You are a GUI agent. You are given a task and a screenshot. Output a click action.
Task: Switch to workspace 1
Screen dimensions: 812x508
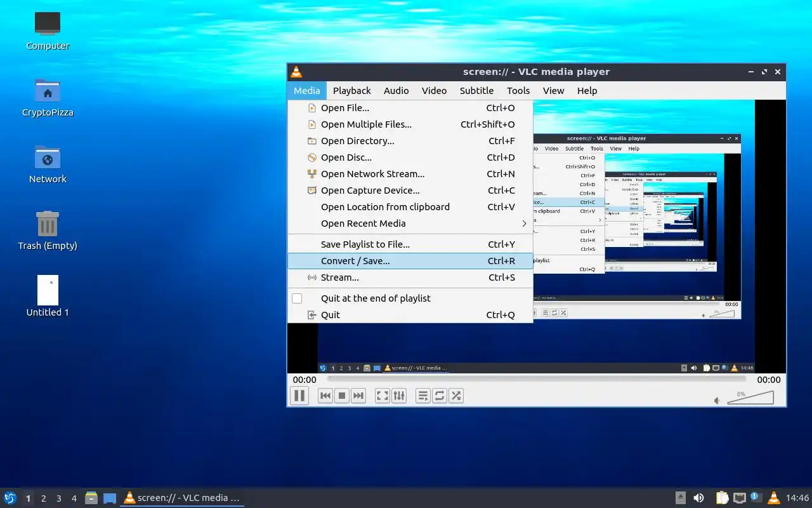[x=28, y=498]
